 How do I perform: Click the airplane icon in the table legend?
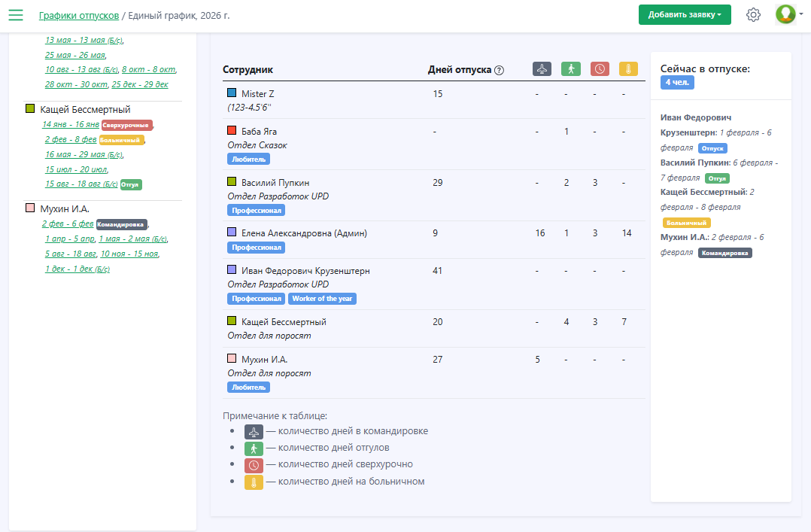tap(254, 432)
